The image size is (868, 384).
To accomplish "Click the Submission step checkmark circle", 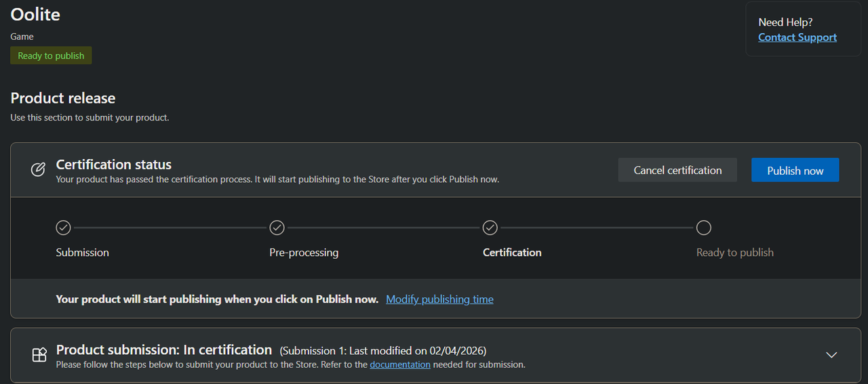I will click(63, 228).
